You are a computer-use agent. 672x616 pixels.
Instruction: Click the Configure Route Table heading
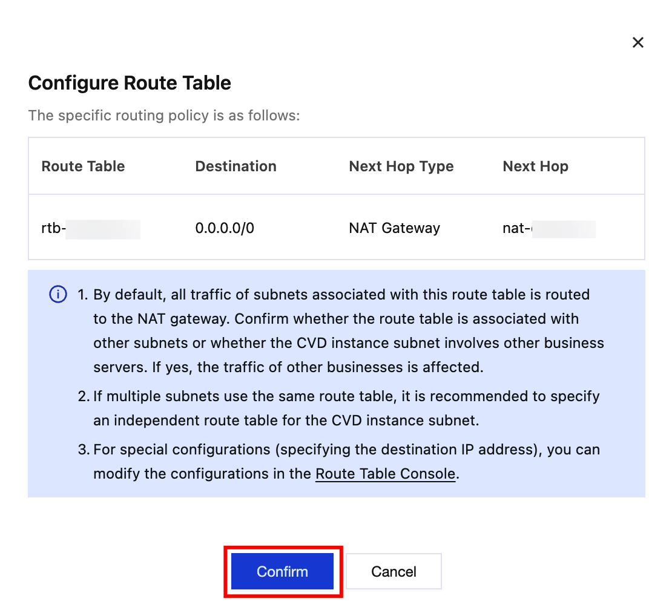(130, 83)
